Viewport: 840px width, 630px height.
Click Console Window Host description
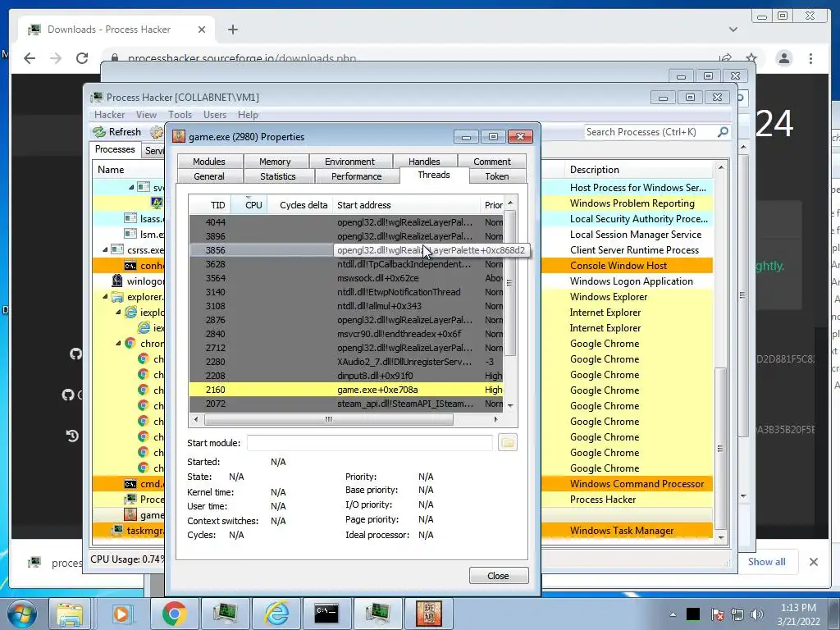coord(619,266)
